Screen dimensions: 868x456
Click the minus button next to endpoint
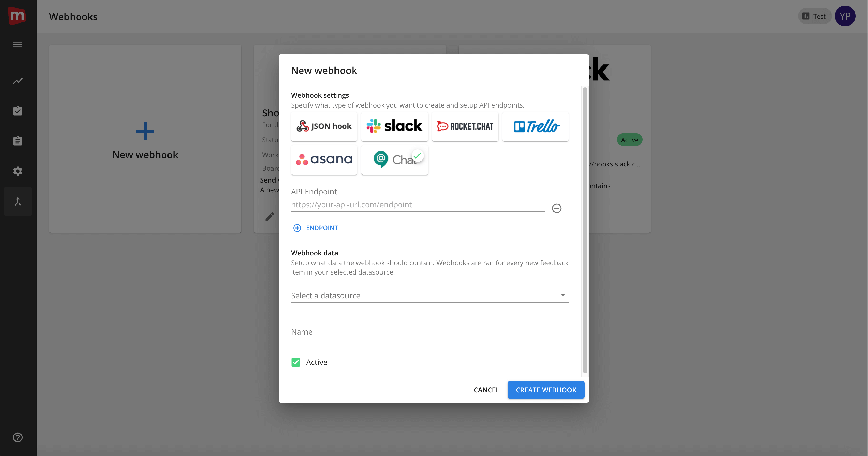click(x=556, y=208)
